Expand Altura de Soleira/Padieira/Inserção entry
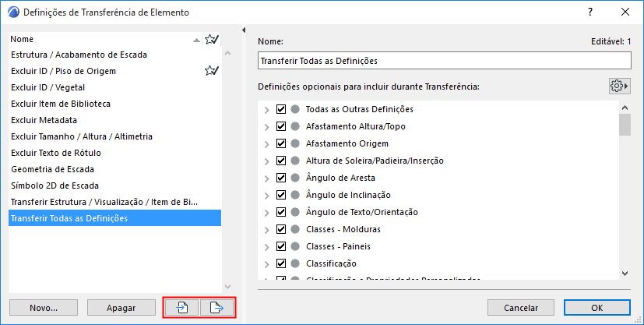This screenshot has width=644, height=325. tap(267, 161)
